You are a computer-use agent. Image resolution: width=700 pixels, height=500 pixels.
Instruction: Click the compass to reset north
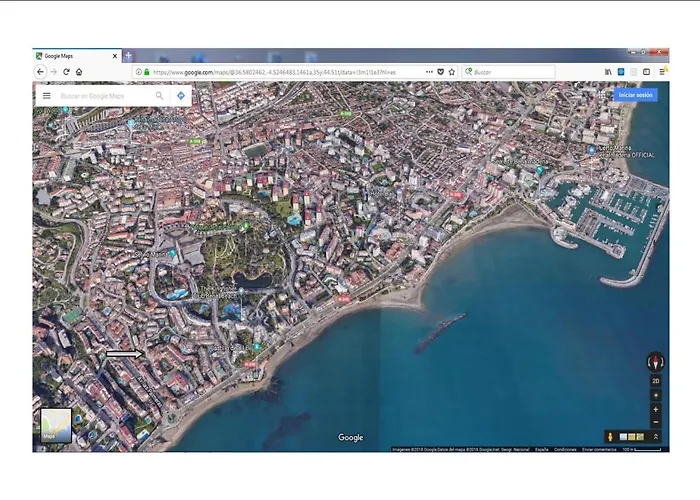coord(655,362)
